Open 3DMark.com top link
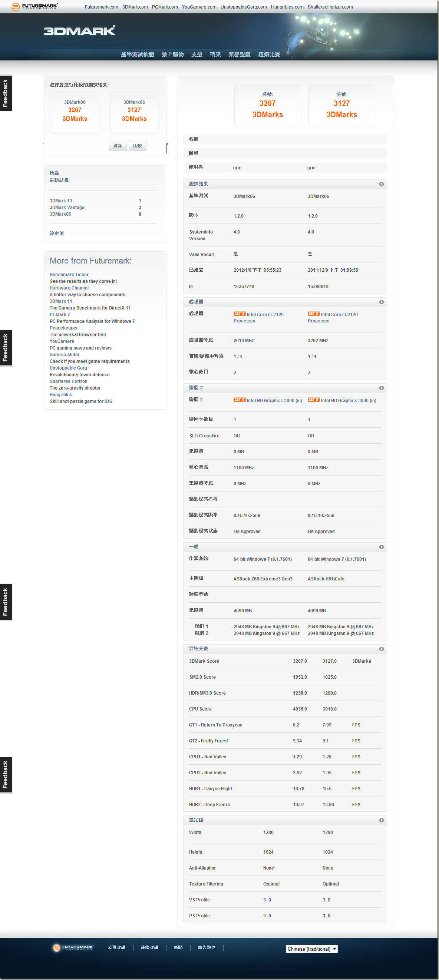The image size is (439, 980). (x=135, y=7)
